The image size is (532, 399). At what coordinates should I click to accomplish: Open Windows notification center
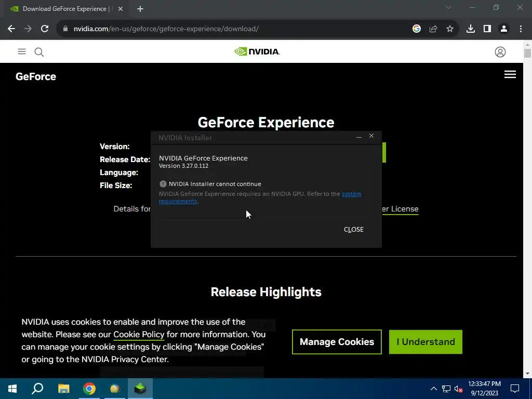pos(515,389)
